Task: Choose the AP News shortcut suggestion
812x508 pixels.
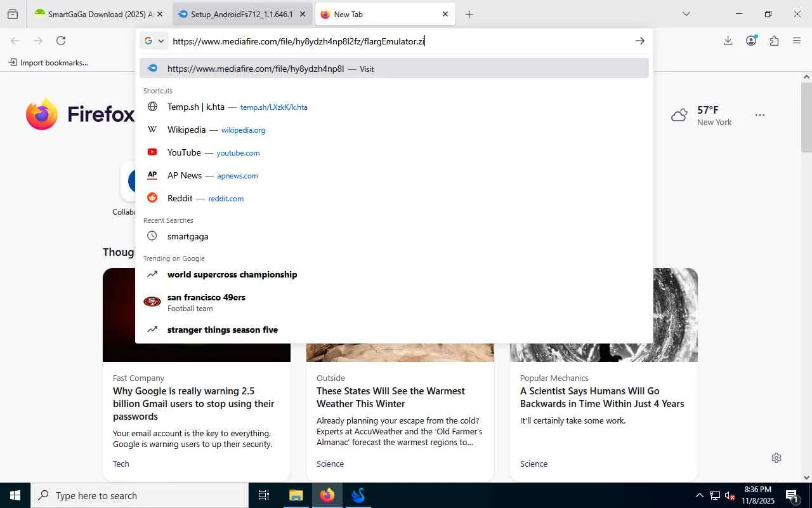Action: click(394, 175)
